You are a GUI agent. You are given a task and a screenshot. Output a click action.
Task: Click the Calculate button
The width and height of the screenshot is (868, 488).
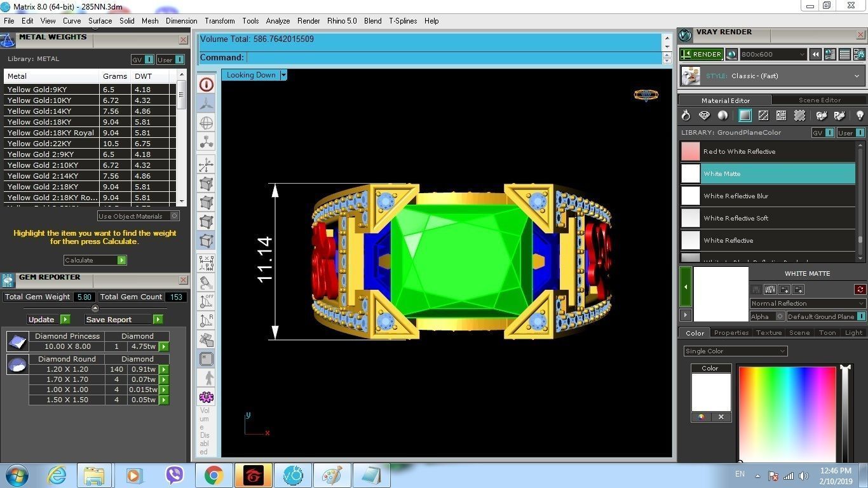click(95, 260)
